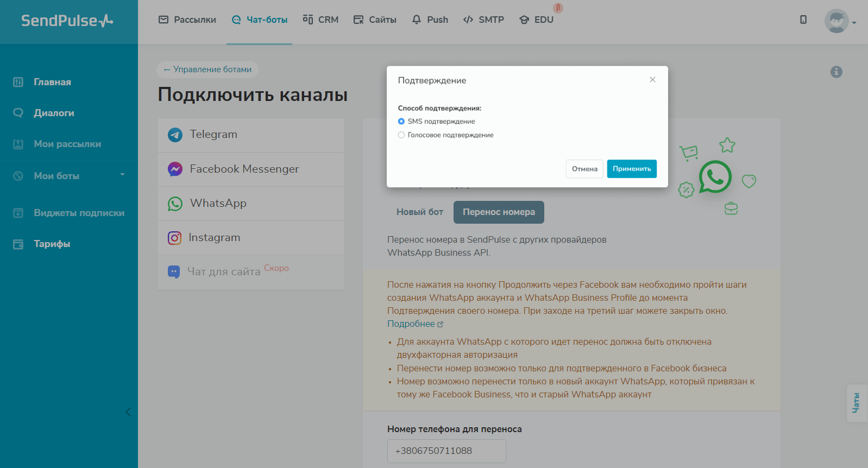Open the CRM top menu item
Viewport: 868px width, 468px height.
tap(320, 20)
